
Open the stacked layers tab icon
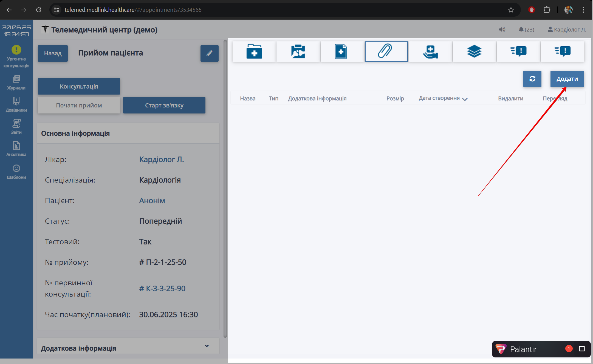(x=474, y=52)
